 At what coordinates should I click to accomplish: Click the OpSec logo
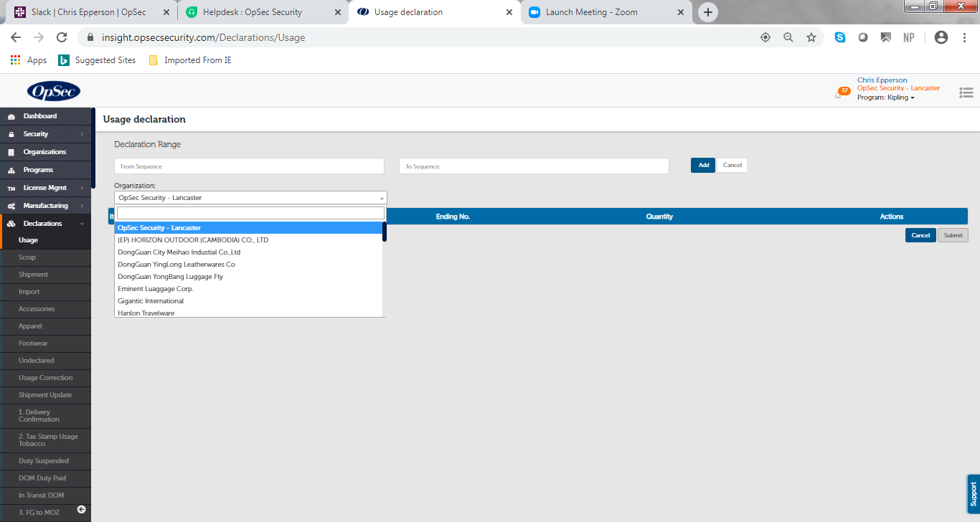pyautogui.click(x=54, y=91)
